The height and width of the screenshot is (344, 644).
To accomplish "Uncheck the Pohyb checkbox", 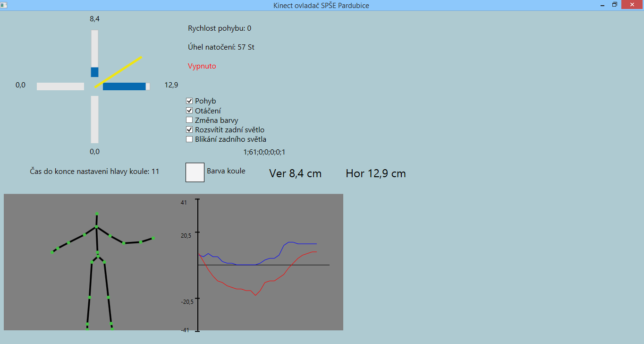I will pyautogui.click(x=189, y=101).
